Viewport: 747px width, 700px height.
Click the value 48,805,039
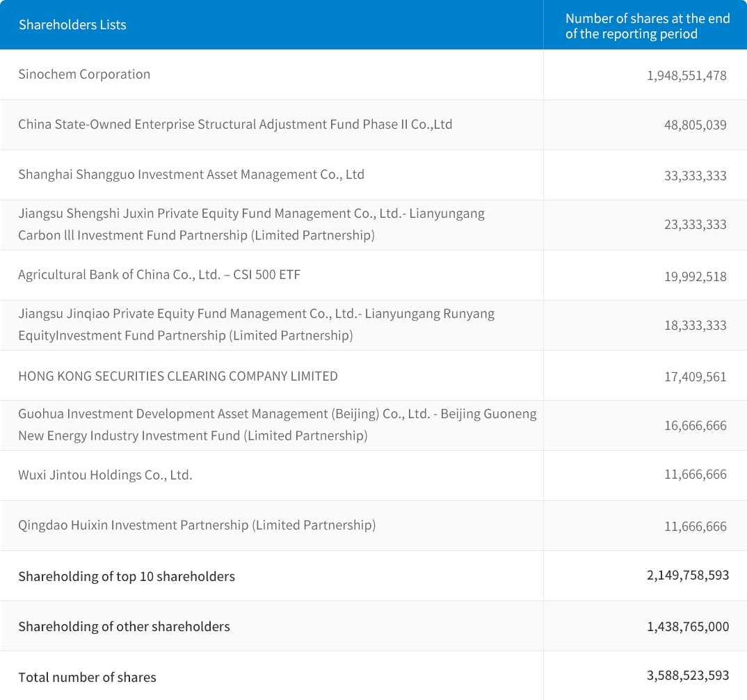coord(695,125)
